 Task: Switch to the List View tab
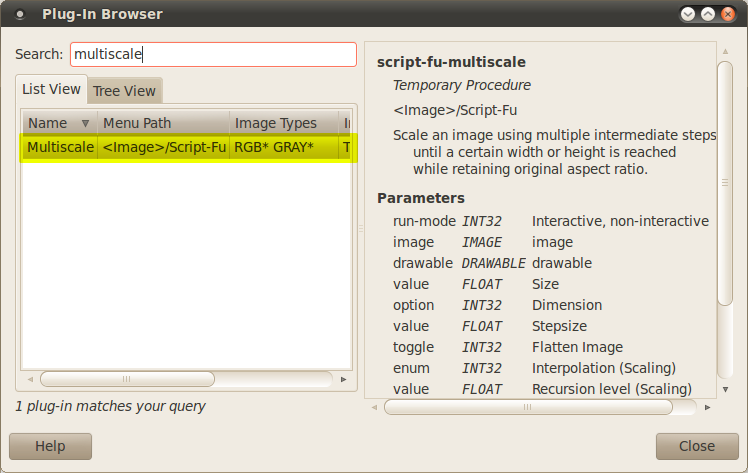(x=52, y=89)
